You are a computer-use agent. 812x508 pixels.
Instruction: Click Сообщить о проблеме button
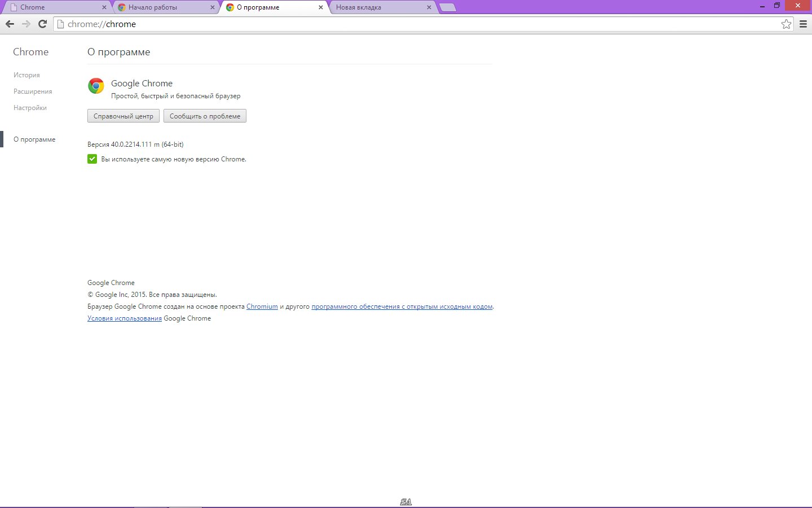[x=205, y=116]
